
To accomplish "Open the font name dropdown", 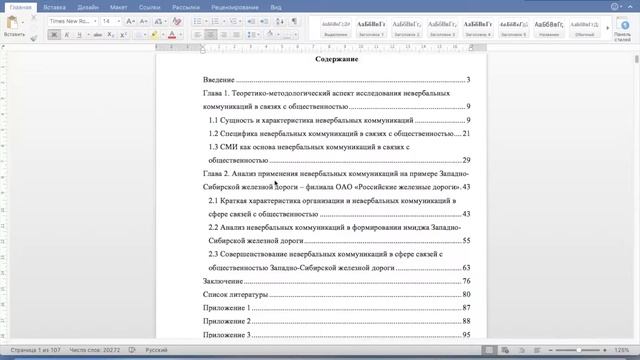I will (x=95, y=21).
